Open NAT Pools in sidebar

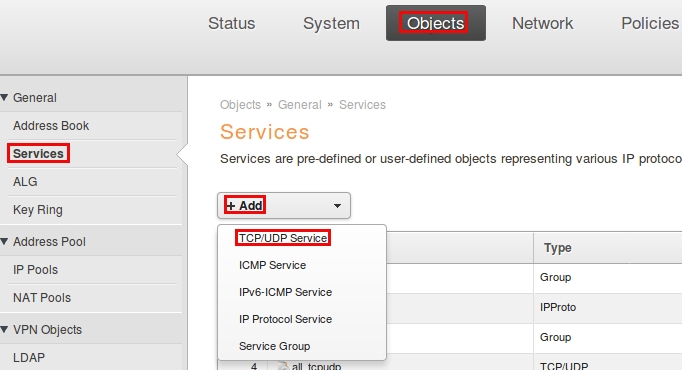(42, 298)
